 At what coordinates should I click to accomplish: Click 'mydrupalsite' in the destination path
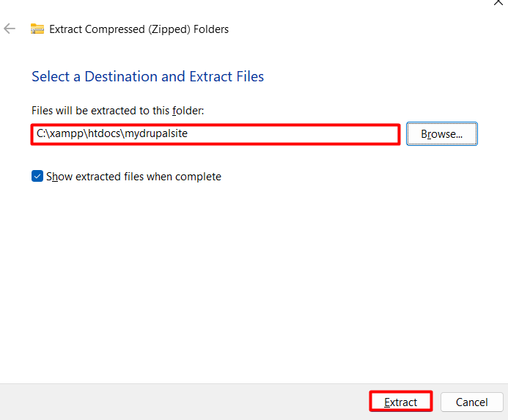[156, 134]
